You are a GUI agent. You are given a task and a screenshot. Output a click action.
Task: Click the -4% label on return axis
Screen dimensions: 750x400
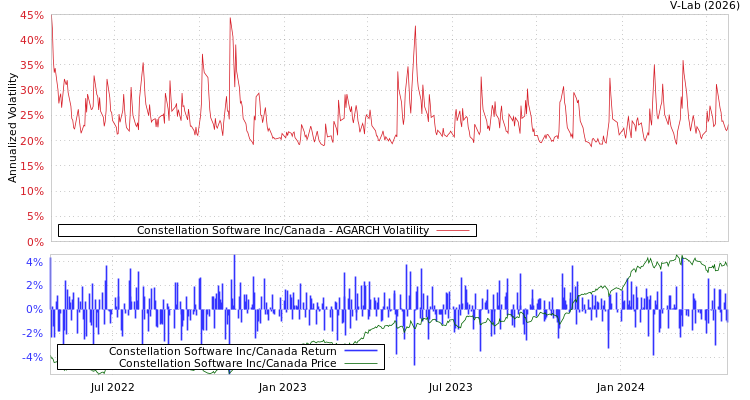pos(33,357)
